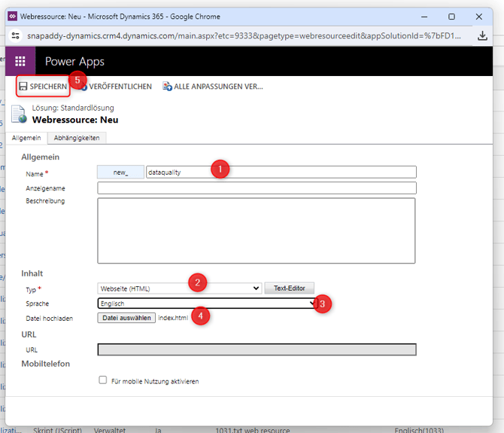This screenshot has width=504, height=433.
Task: Expand the Sprache dropdown showing Englisch
Action: coord(207,303)
